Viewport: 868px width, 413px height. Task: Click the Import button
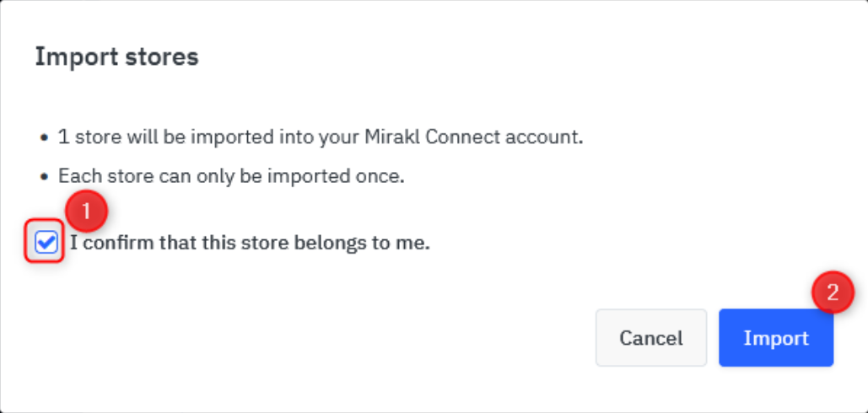pyautogui.click(x=776, y=338)
